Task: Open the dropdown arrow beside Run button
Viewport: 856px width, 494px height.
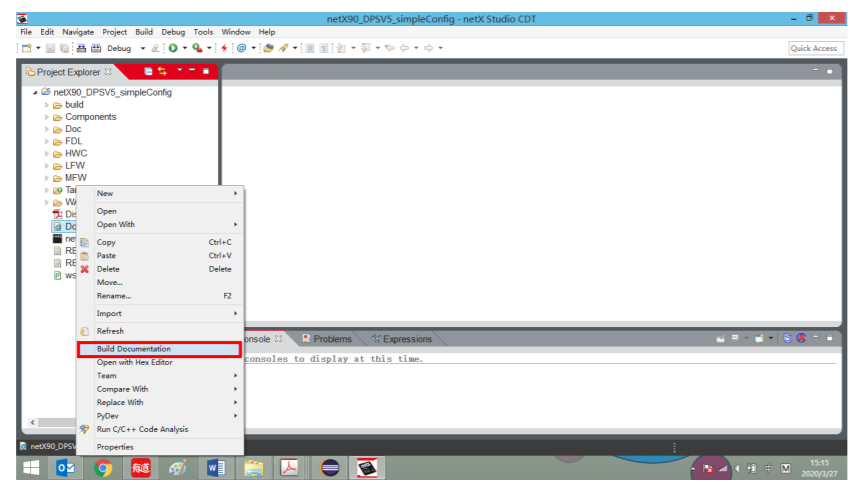Action: point(185,48)
